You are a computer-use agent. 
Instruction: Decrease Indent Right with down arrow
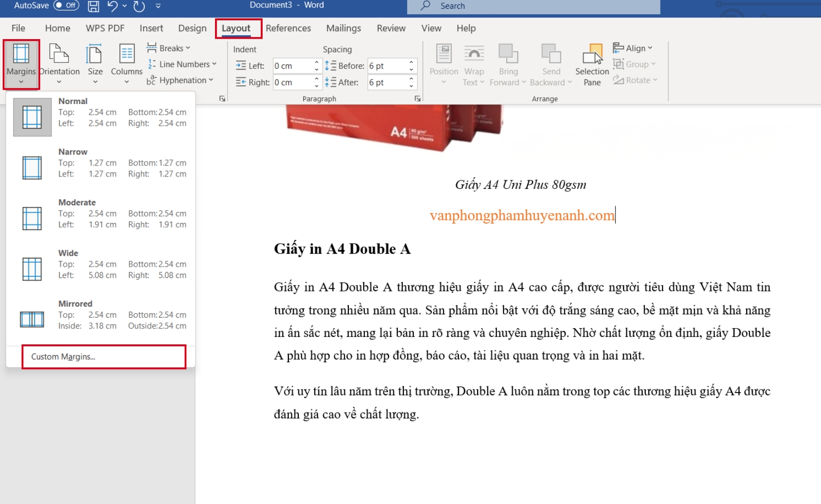pyautogui.click(x=317, y=86)
